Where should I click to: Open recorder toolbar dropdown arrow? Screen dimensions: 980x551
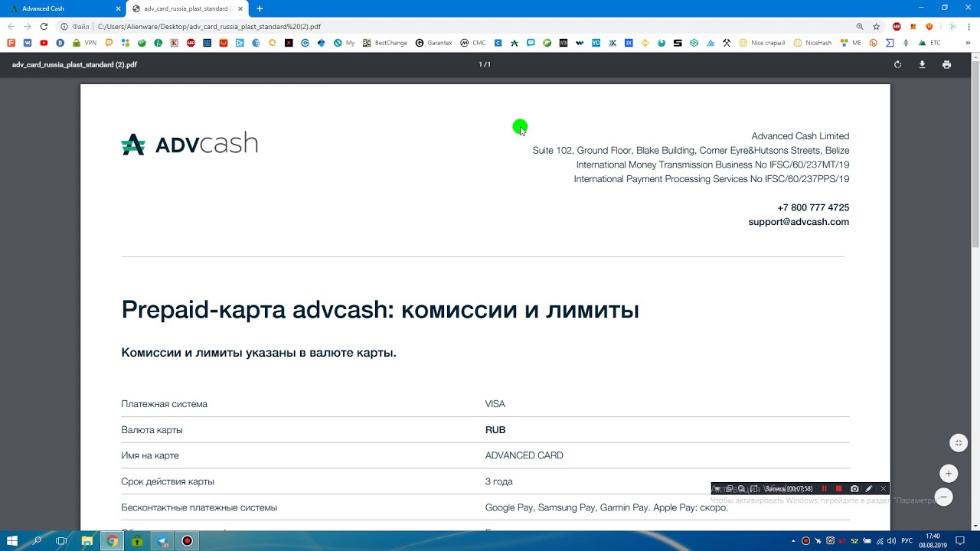click(x=717, y=489)
